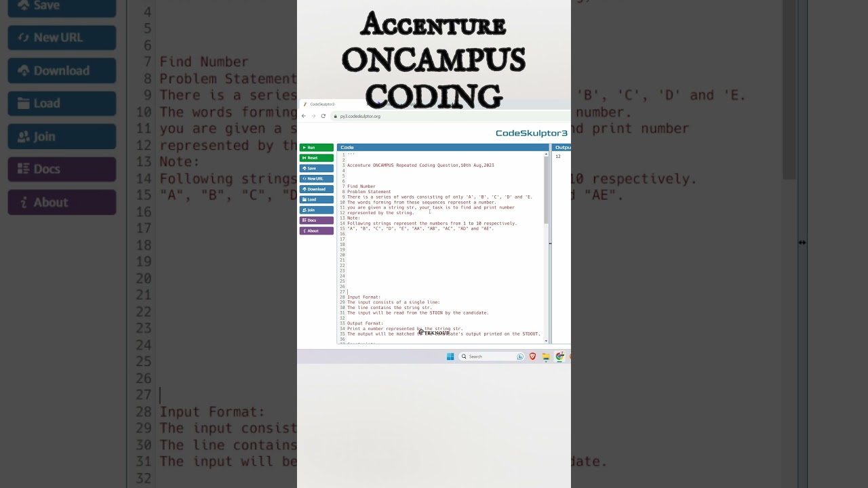Click line 31 'The input will be read from the STDIN'
This screenshot has height=488, width=868.
418,313
